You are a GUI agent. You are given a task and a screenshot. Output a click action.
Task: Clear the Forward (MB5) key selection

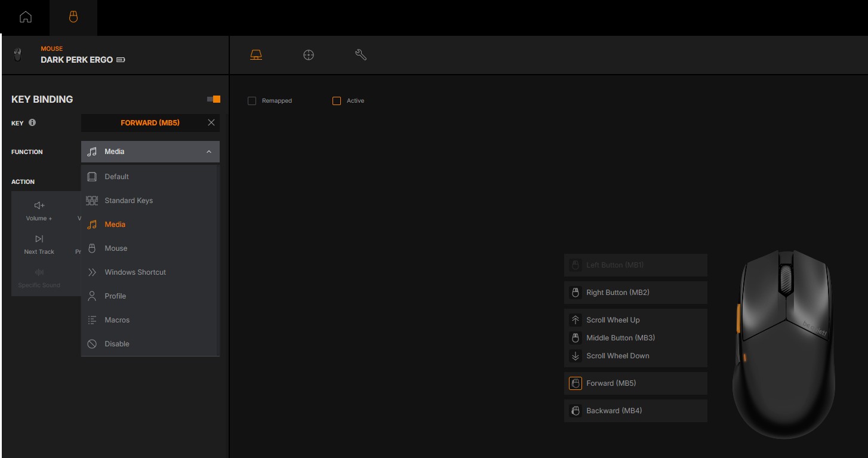click(x=211, y=122)
